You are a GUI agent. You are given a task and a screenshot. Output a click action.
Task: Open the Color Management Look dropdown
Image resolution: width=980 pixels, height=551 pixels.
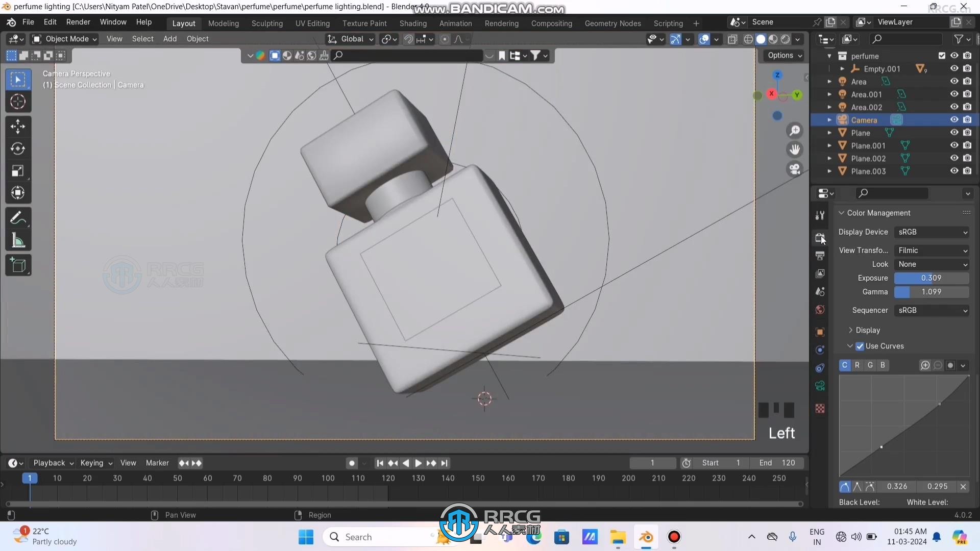(932, 264)
